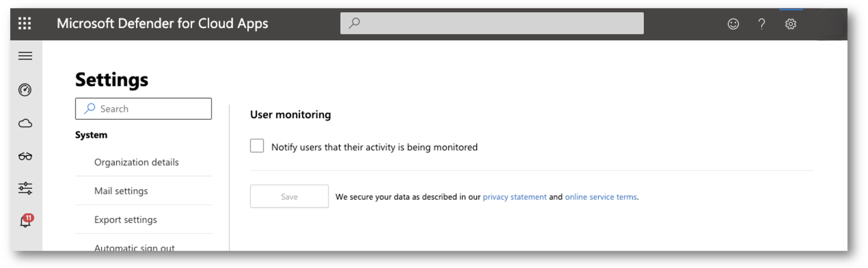Click the Save button
The image size is (868, 268).
click(x=289, y=196)
